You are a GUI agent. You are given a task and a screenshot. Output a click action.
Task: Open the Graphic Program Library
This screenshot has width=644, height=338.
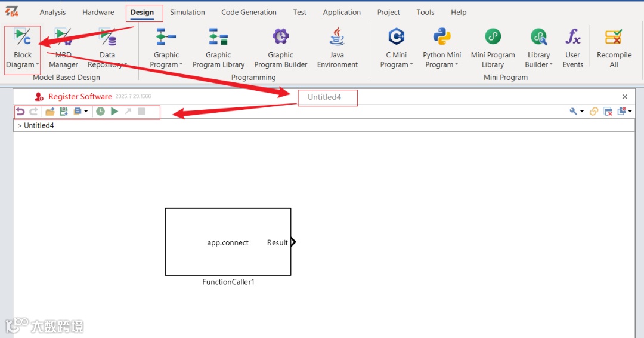point(218,49)
